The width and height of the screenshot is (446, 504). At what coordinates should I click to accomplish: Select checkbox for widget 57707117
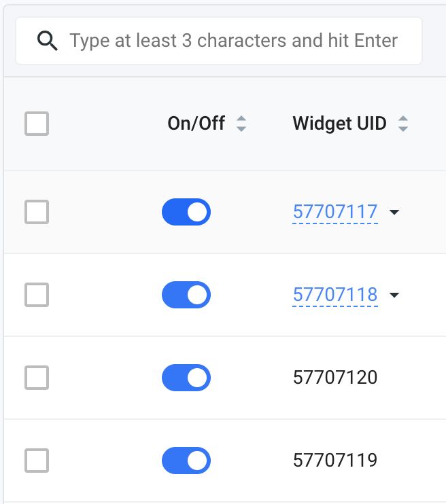(37, 212)
